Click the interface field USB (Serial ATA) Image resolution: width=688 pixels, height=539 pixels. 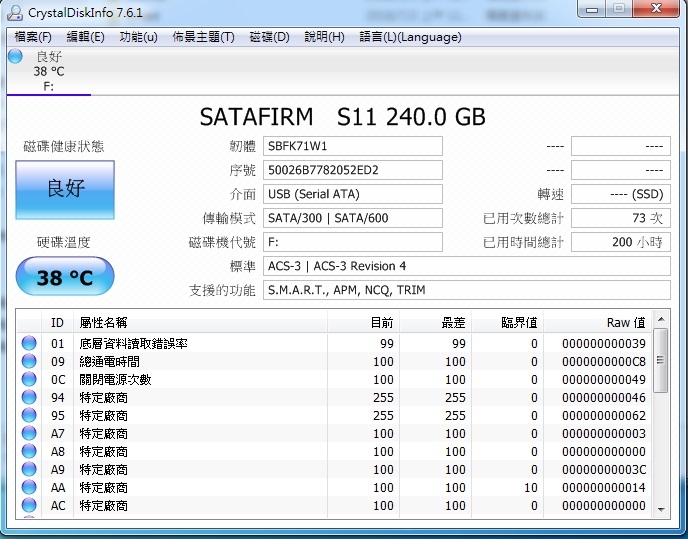(353, 194)
